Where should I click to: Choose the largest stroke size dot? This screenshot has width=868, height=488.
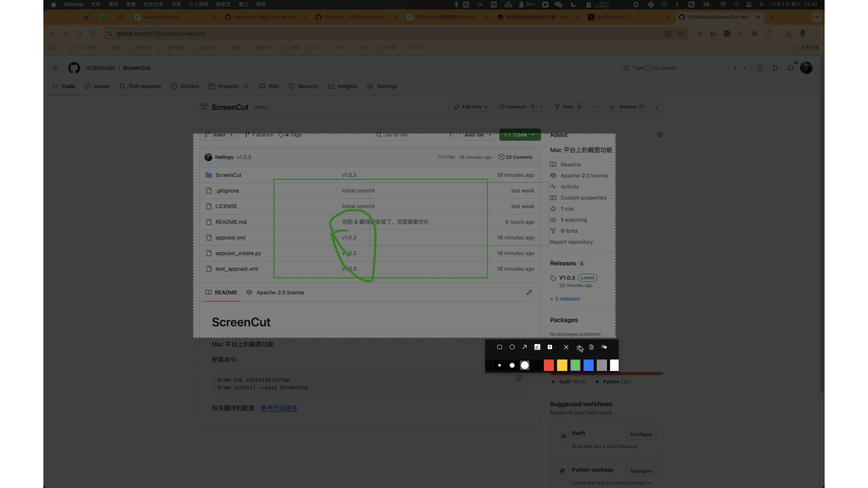(x=524, y=365)
